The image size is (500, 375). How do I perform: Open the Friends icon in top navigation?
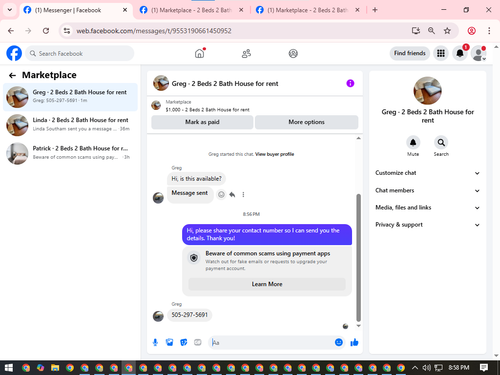pos(246,53)
